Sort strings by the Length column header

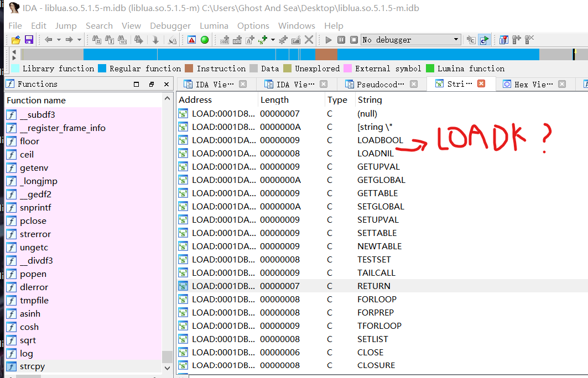coord(274,100)
